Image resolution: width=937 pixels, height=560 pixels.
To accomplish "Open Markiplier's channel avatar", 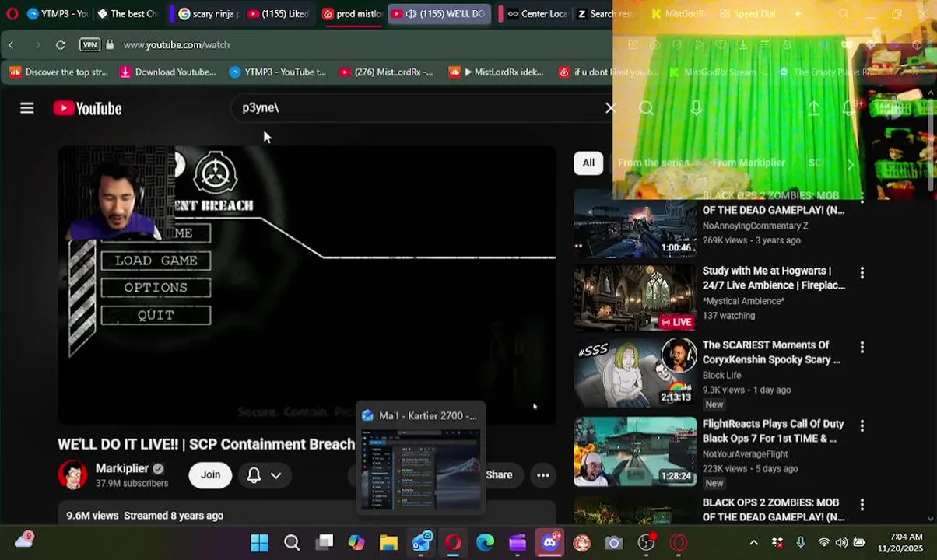I will [72, 474].
